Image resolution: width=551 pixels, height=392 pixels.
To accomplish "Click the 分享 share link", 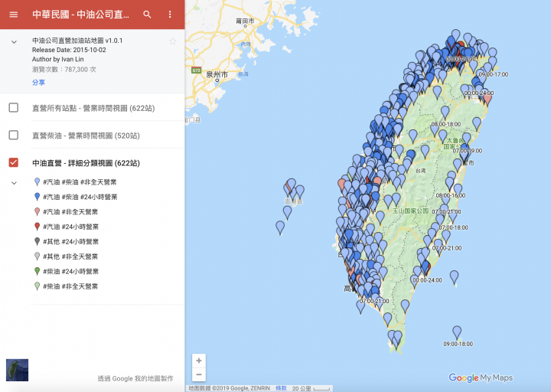I will pos(39,82).
